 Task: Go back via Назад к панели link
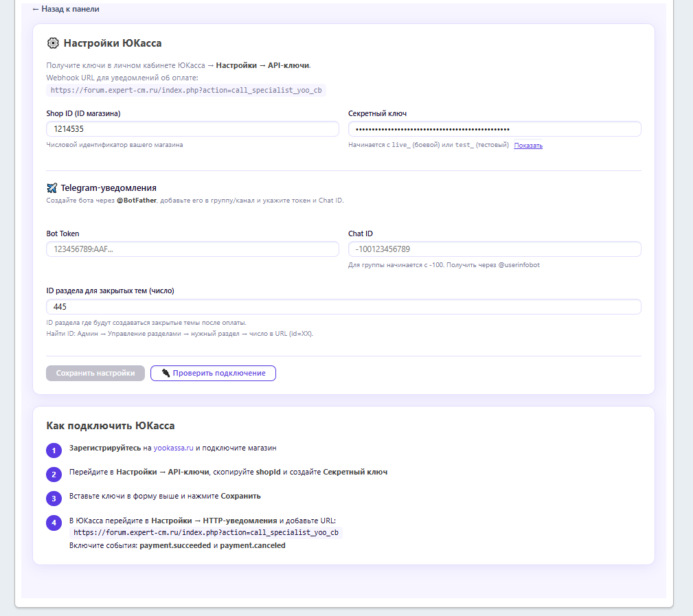coord(65,10)
